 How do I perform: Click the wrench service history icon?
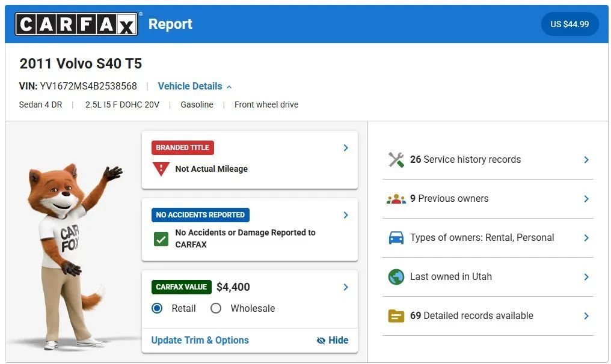tap(396, 160)
